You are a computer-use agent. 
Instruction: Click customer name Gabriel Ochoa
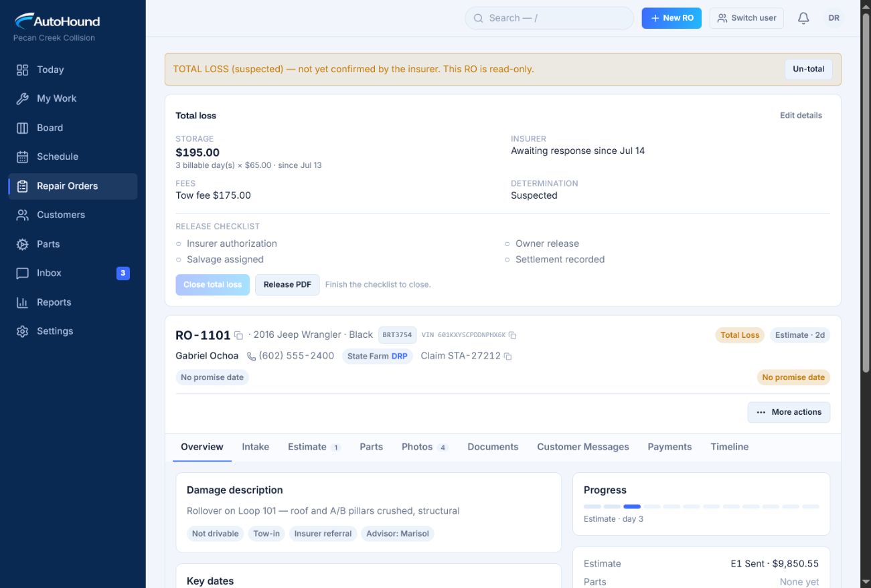point(207,356)
